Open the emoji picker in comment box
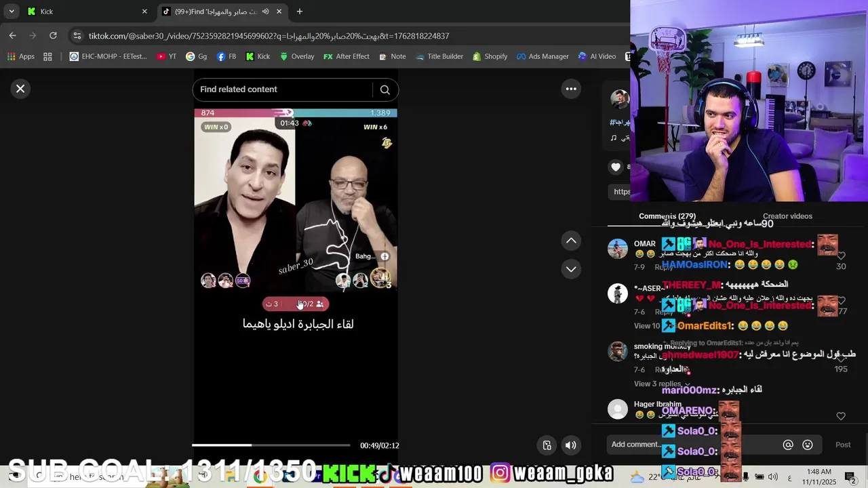The image size is (868, 488). [808, 445]
